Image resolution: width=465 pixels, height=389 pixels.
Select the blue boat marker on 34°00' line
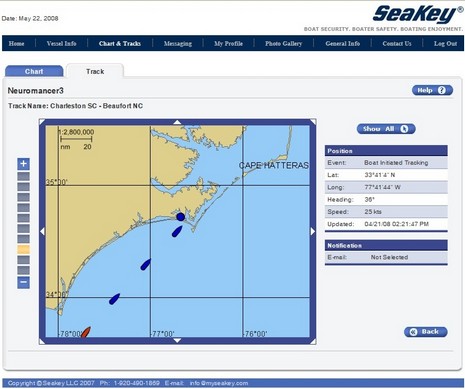(114, 299)
